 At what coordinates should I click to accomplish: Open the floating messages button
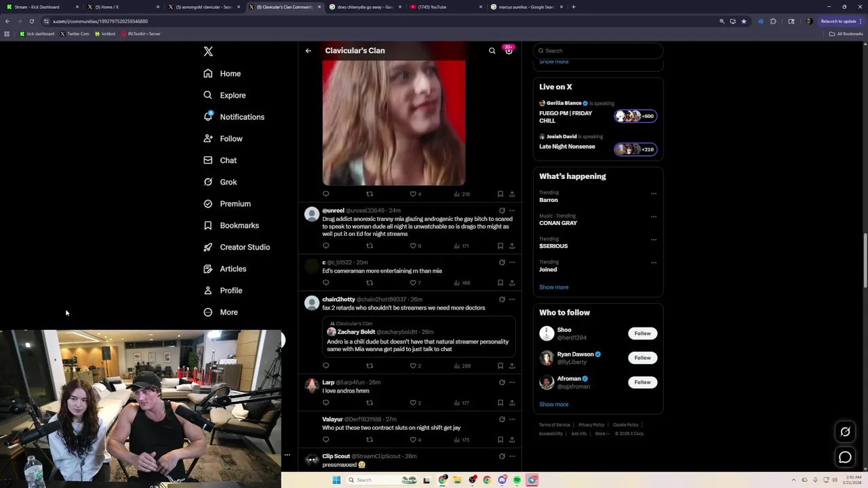[x=845, y=457]
